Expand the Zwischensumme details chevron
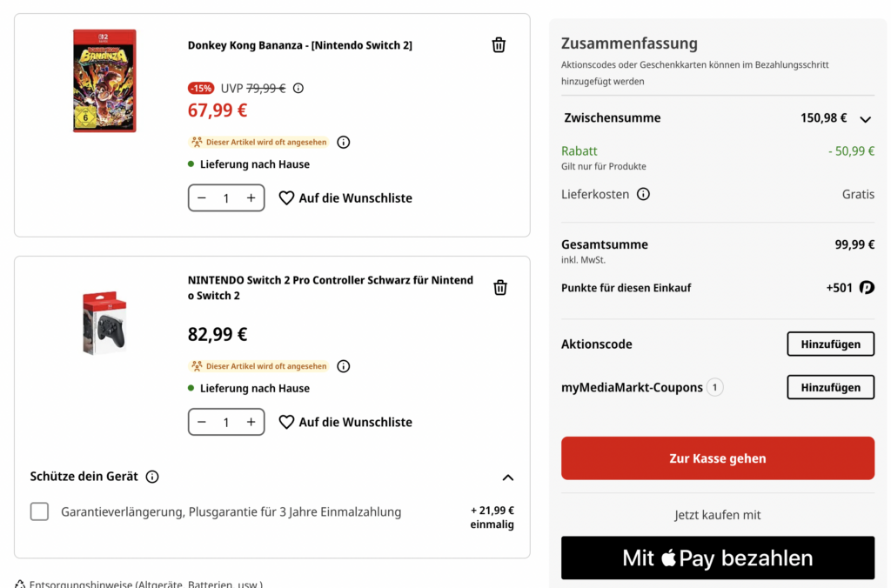 pyautogui.click(x=865, y=119)
